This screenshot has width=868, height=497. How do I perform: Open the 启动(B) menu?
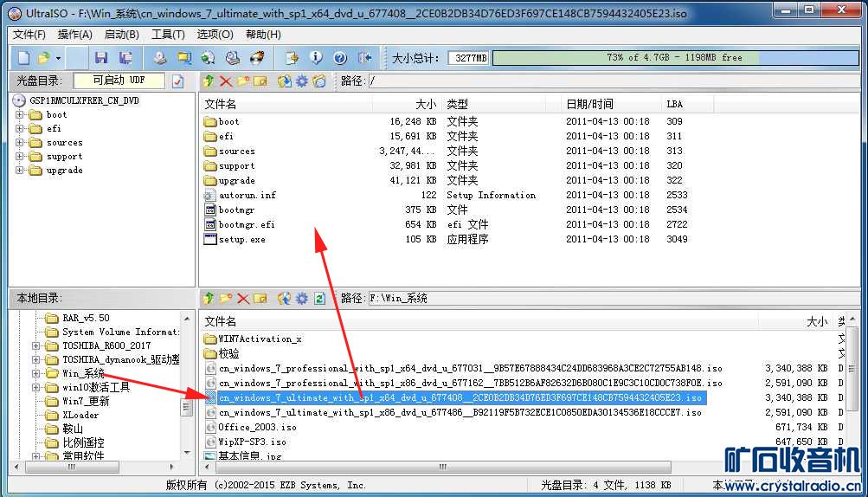[x=122, y=35]
